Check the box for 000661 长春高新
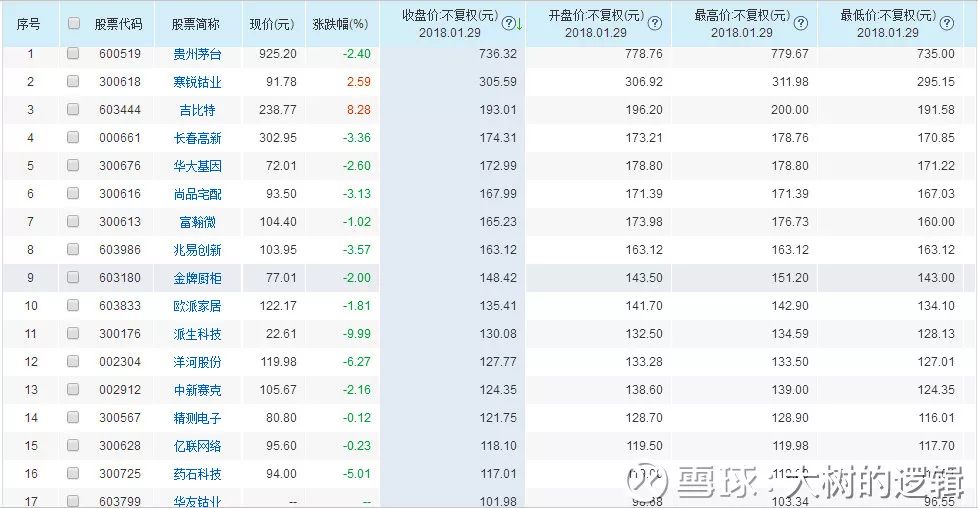978x508 pixels. 73,137
